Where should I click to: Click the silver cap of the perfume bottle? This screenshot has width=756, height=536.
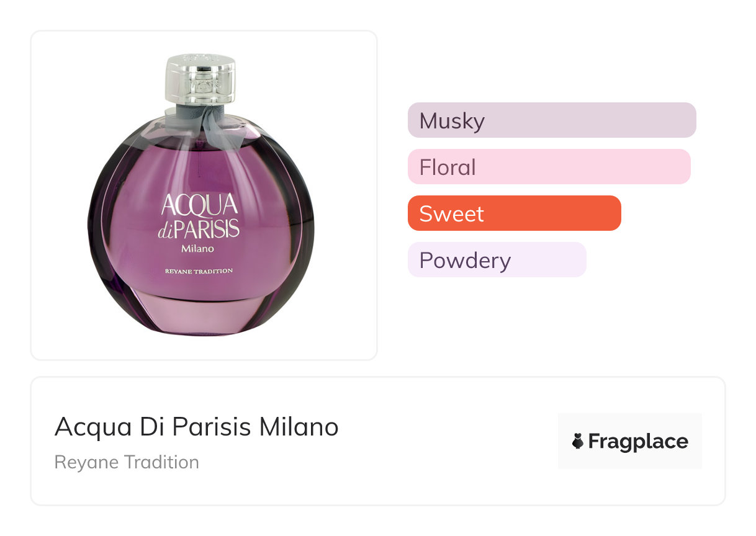(x=200, y=81)
